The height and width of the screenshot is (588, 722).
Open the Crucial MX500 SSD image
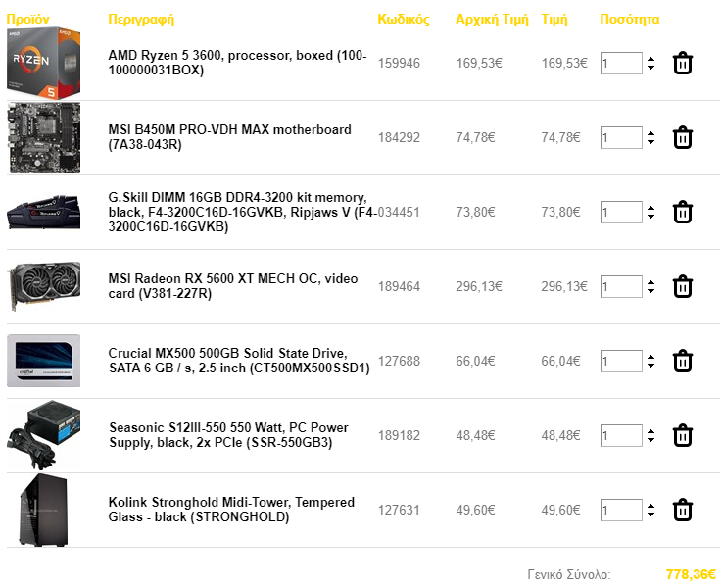pyautogui.click(x=44, y=361)
